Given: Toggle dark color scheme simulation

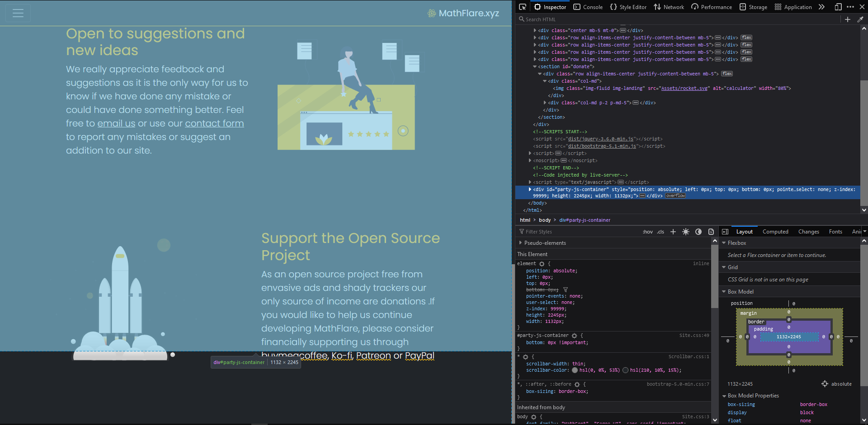Looking at the screenshot, I should 698,232.
